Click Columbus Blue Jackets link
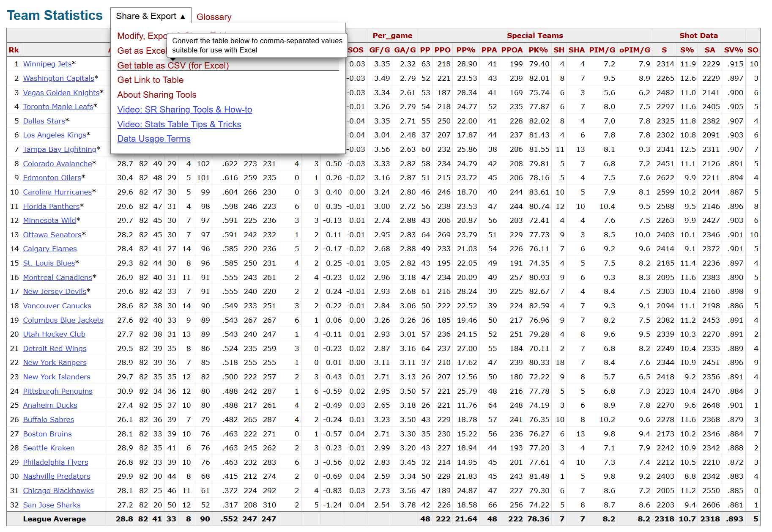Viewport: 772px width, 532px height. [x=63, y=320]
